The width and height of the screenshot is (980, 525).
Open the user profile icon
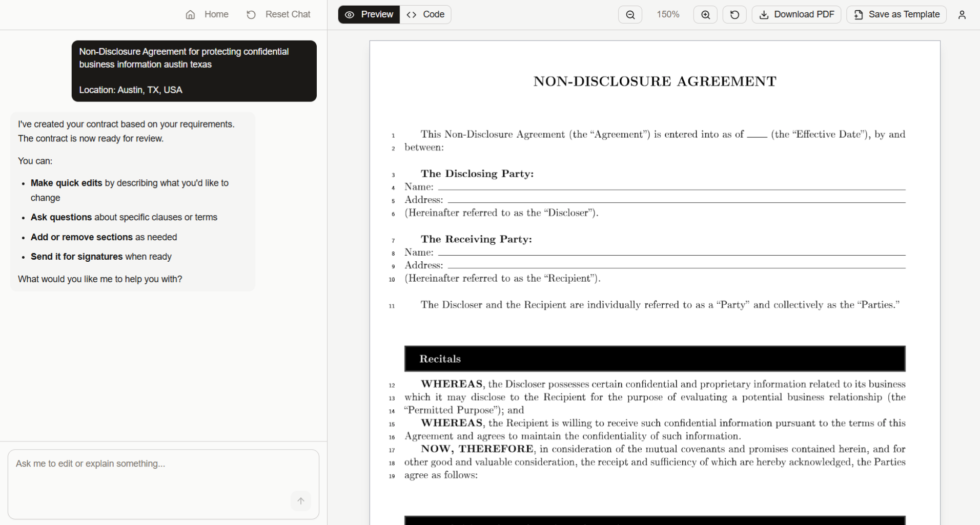[x=962, y=15]
